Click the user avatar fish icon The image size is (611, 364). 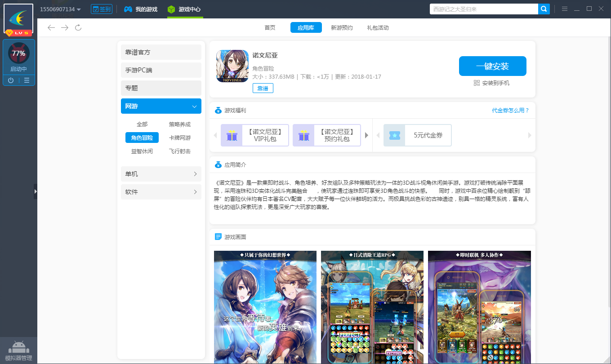click(x=18, y=18)
